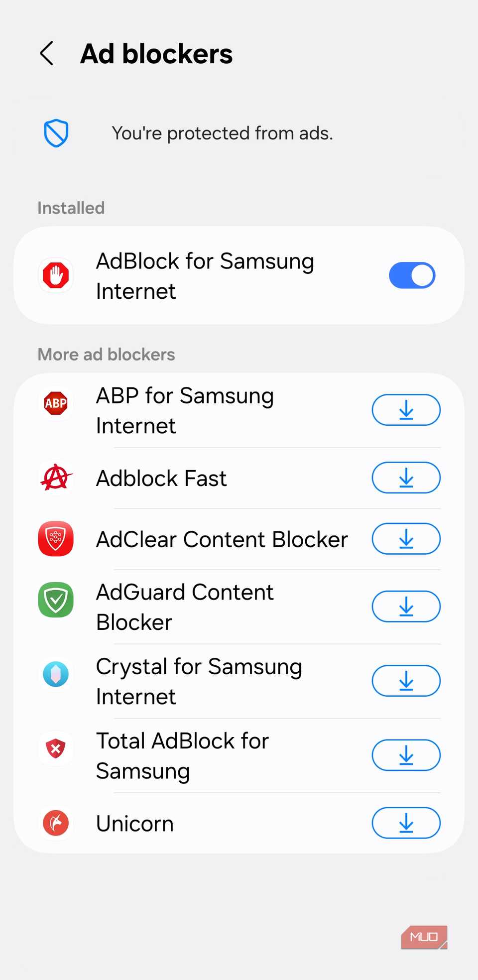Click the green AdGuard shield icon
478x980 pixels.
click(x=55, y=600)
